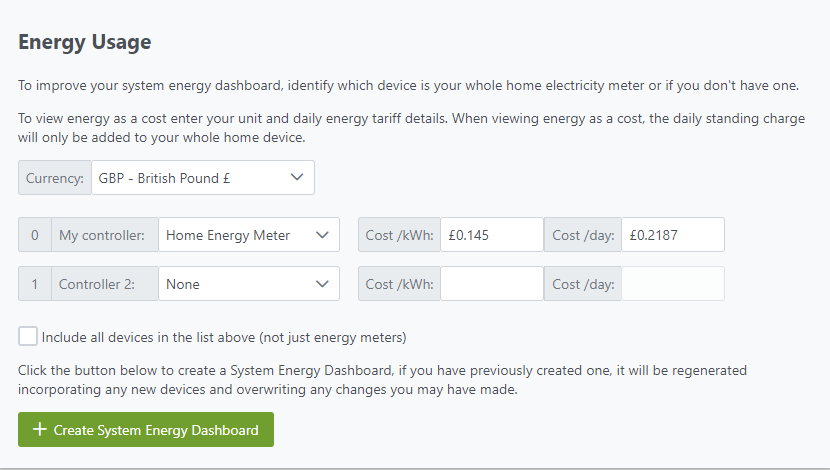Screen dimensions: 830x470
Task: Tick the Include all devices checkbox
Action: [x=28, y=336]
